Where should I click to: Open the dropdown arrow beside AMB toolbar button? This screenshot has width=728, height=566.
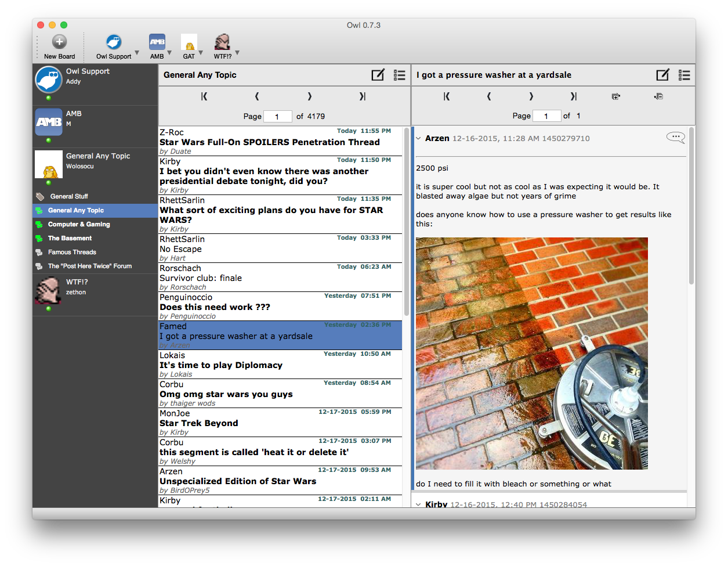pyautogui.click(x=169, y=53)
